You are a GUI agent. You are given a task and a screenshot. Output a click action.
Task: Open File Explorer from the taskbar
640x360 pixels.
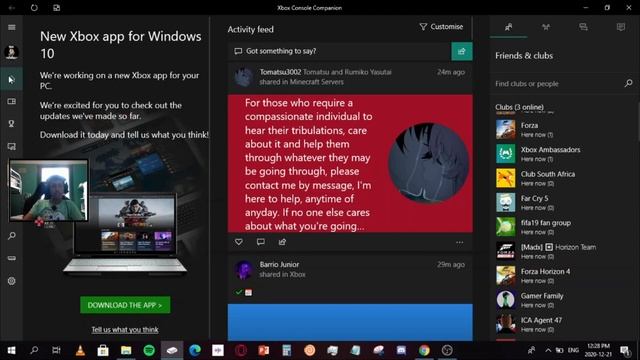pos(126,350)
